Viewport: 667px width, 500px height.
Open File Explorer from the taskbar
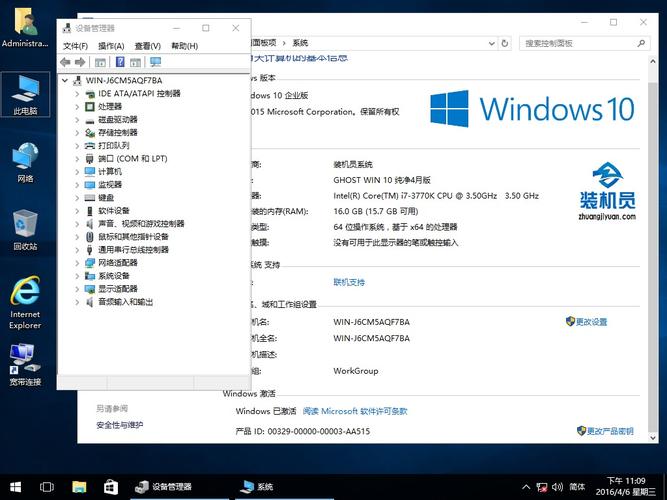point(79,487)
